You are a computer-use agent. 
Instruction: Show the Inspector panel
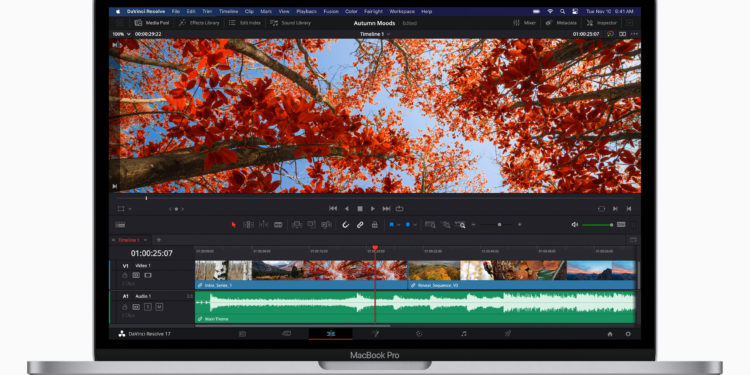pyautogui.click(x=602, y=22)
